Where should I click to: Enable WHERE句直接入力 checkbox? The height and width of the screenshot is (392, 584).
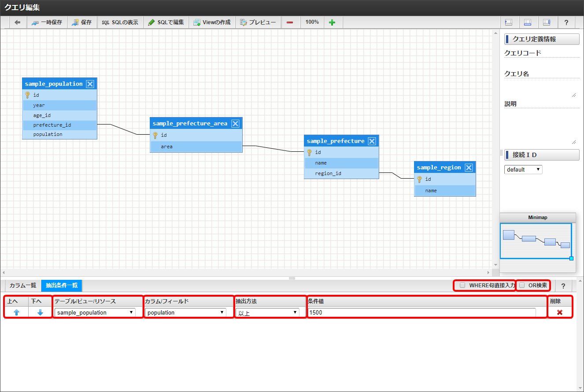pos(462,286)
